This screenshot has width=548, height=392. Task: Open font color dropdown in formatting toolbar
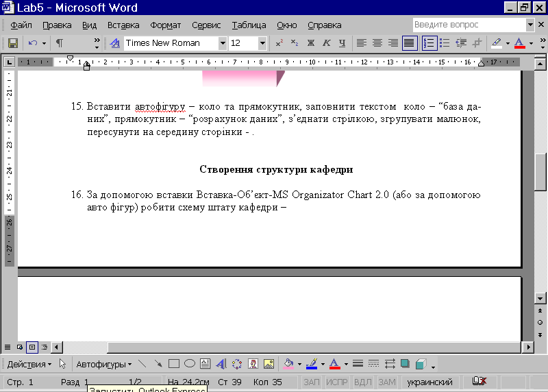click(x=532, y=43)
